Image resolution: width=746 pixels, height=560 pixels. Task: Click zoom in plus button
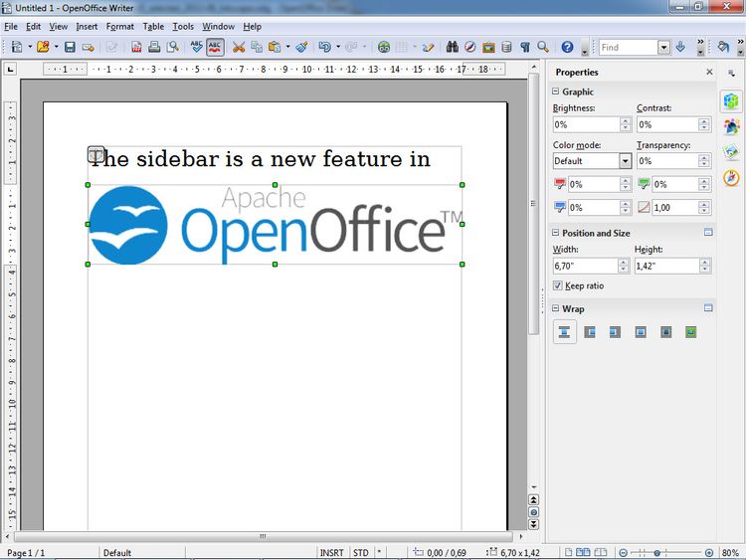pyautogui.click(x=709, y=552)
